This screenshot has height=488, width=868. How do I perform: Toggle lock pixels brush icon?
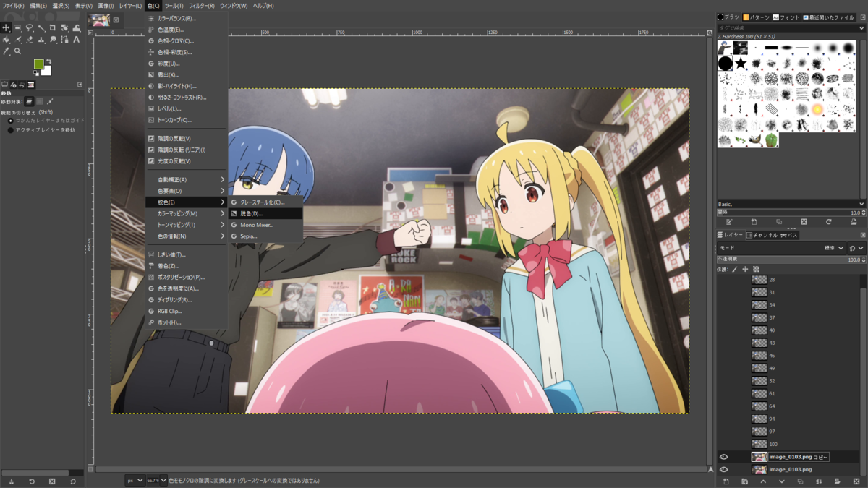point(734,269)
